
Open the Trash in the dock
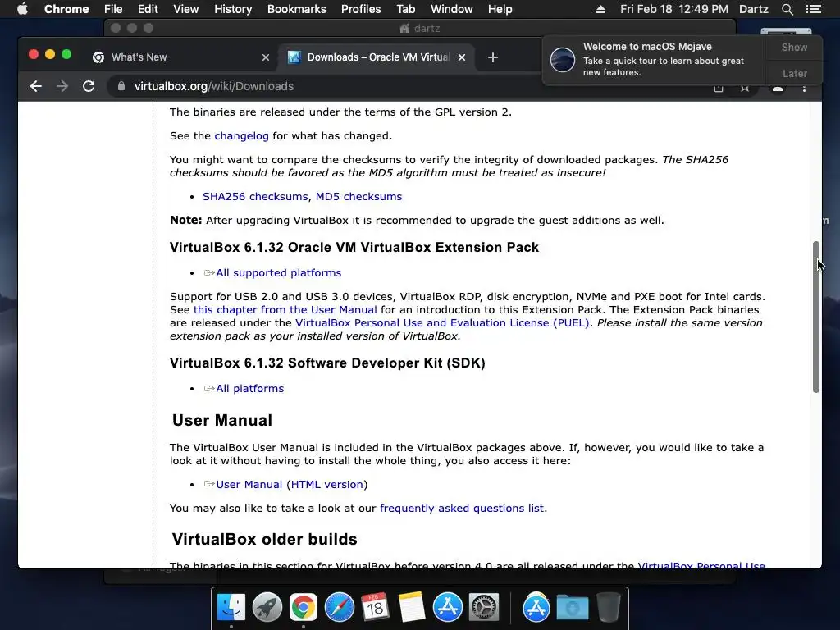(x=609, y=608)
